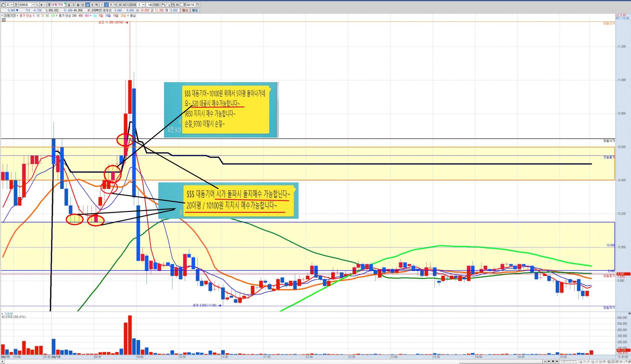631x364 pixels.
Task: Toggle the 중심 legend marker
Action: pos(128,15)
